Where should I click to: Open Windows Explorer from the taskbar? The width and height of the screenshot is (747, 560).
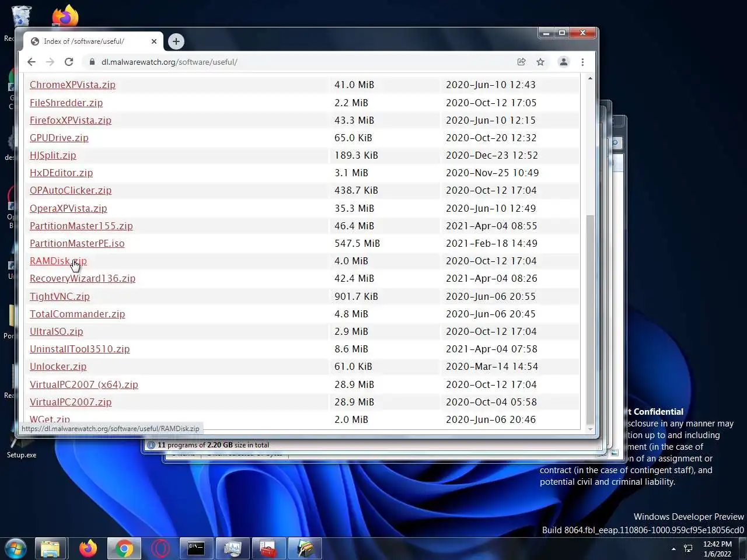coord(50,548)
